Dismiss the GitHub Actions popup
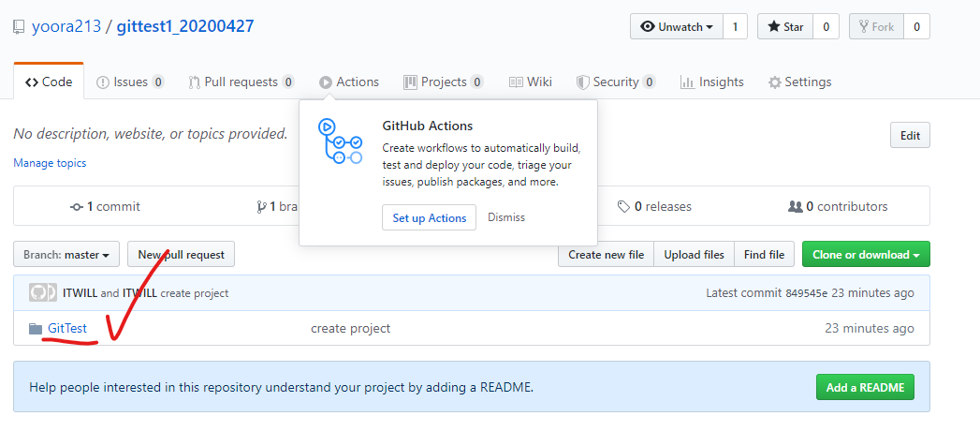The image size is (980, 446). pyautogui.click(x=506, y=217)
